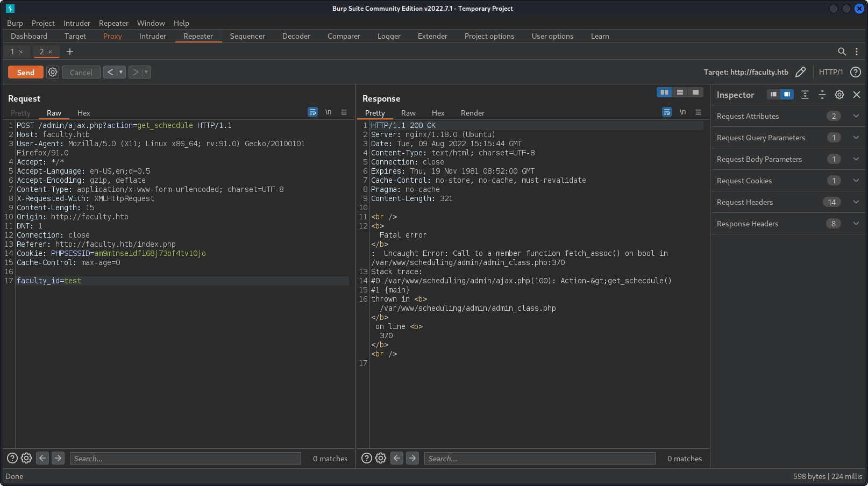Viewport: 868px width, 486px height.
Task: Toggle HTTP/1 protocol selector
Action: (831, 72)
